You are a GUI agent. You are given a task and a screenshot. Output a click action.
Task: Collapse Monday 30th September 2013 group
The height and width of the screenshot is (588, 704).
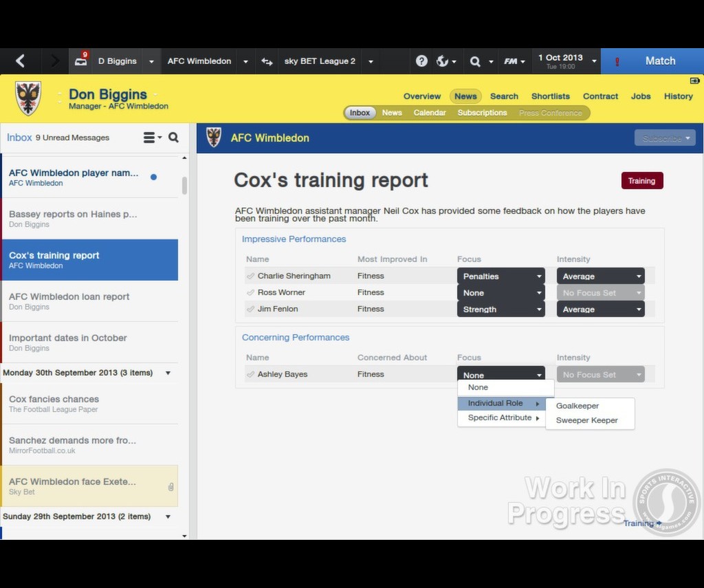pos(168,373)
